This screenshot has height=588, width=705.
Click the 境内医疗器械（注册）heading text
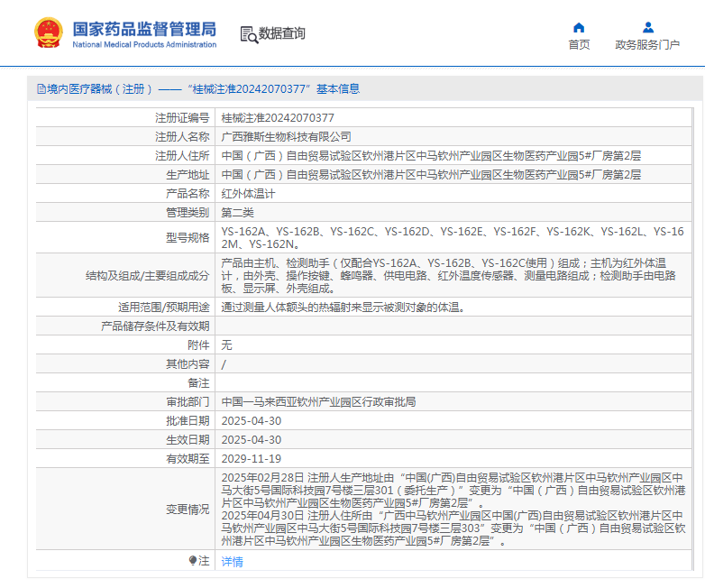coord(100,89)
